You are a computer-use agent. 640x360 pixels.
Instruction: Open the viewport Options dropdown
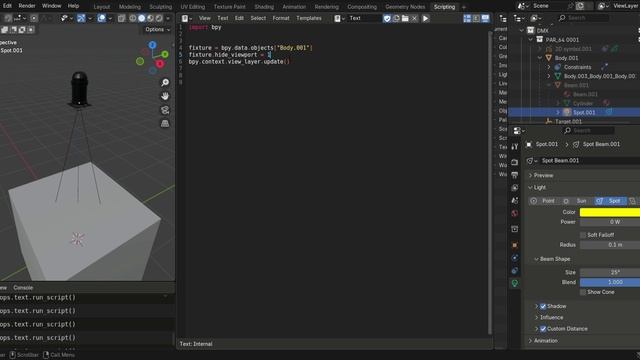(x=158, y=29)
